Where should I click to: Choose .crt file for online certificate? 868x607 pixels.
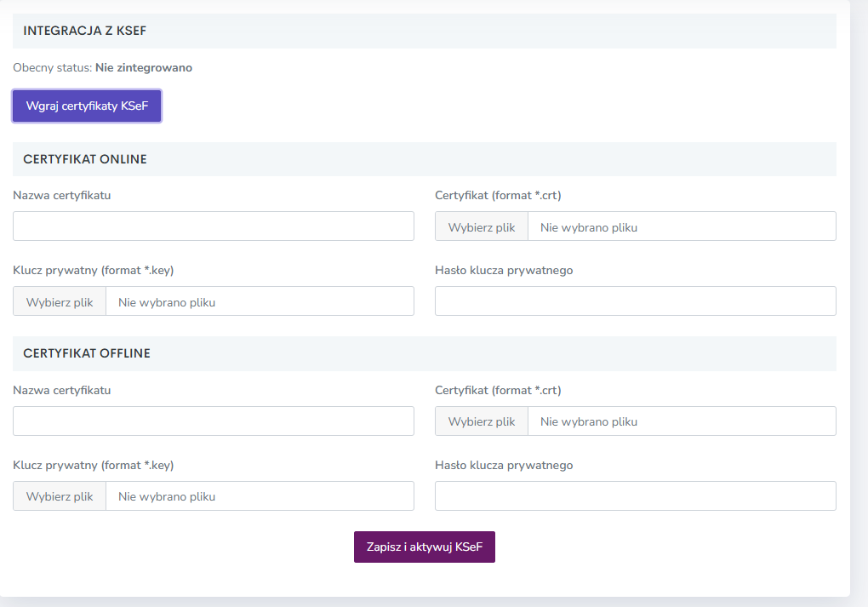pyautogui.click(x=482, y=226)
